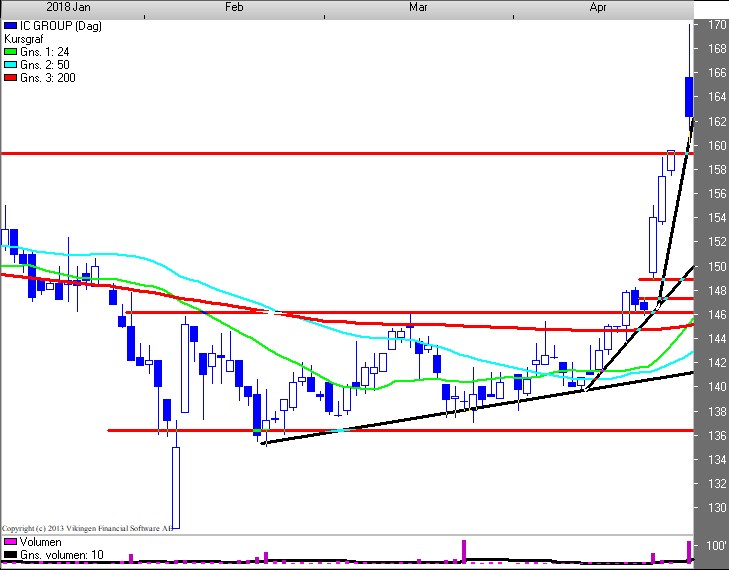Select the latest blue candlestick near 164
Viewport: 729px width, 570px height.
(690, 97)
